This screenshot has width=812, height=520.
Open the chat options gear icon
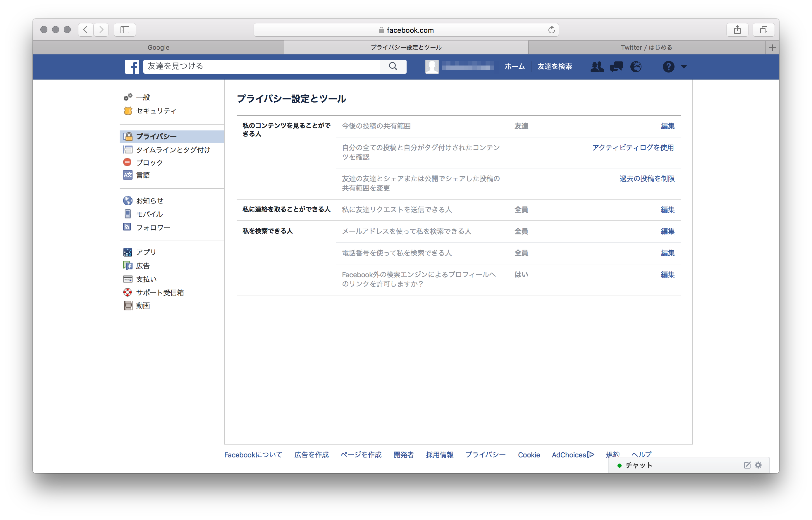point(758,465)
